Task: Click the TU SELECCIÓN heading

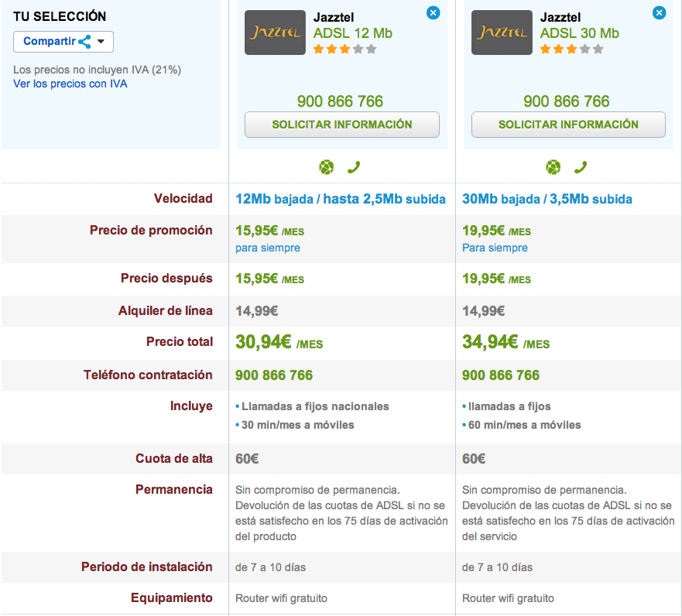Action: [x=60, y=16]
